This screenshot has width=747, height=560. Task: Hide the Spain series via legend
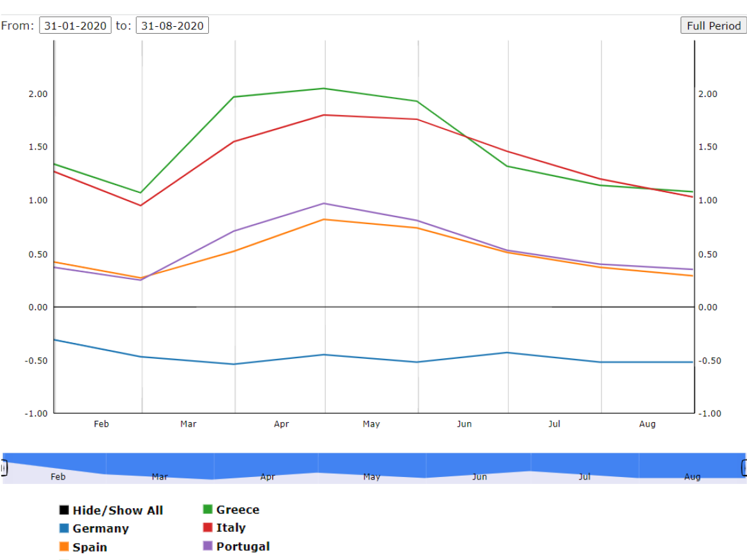point(89,547)
